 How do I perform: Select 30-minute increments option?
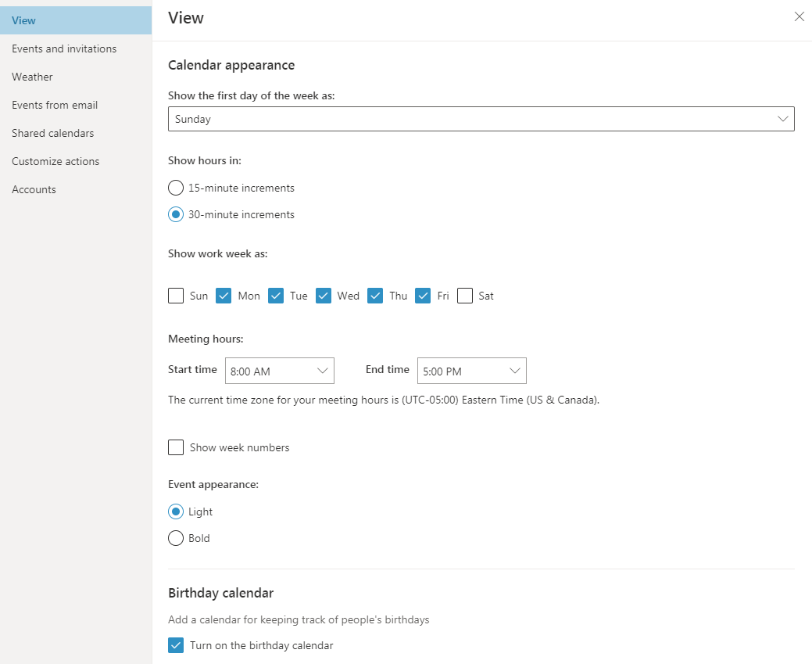point(176,214)
